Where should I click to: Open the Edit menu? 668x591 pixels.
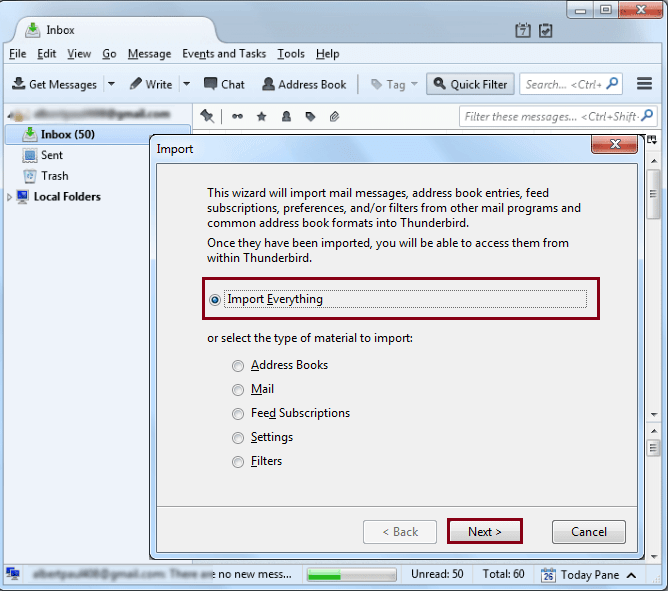click(46, 54)
